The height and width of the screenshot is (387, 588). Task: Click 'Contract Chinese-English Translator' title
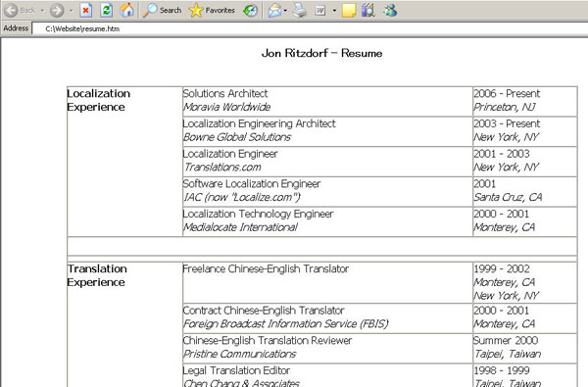coord(264,311)
